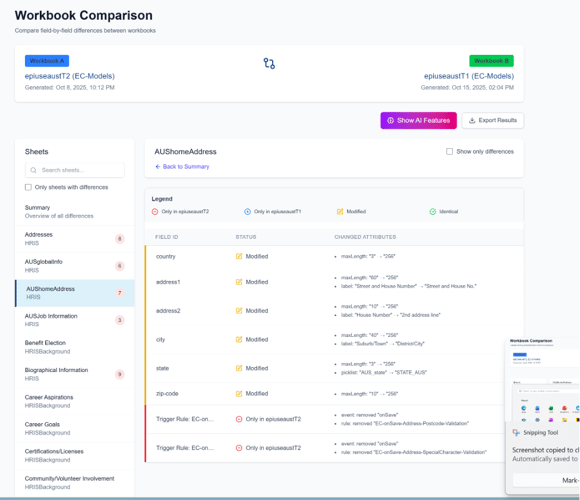The width and height of the screenshot is (580, 500).
Task: Click the CHANGED ATTRIBUTES column header
Action: [x=365, y=237]
